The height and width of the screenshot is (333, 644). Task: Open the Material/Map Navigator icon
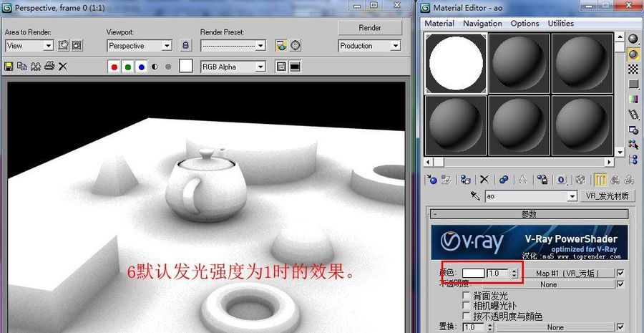tap(633, 160)
